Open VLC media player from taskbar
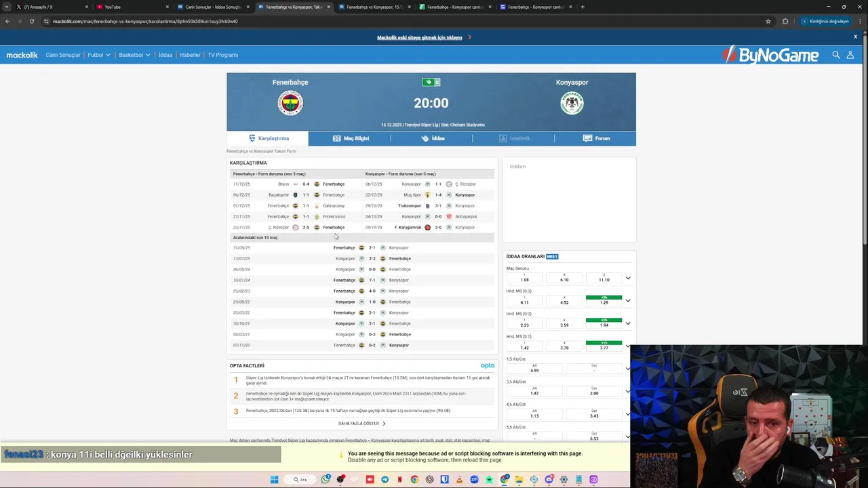This screenshot has height=488, width=868. (x=459, y=479)
